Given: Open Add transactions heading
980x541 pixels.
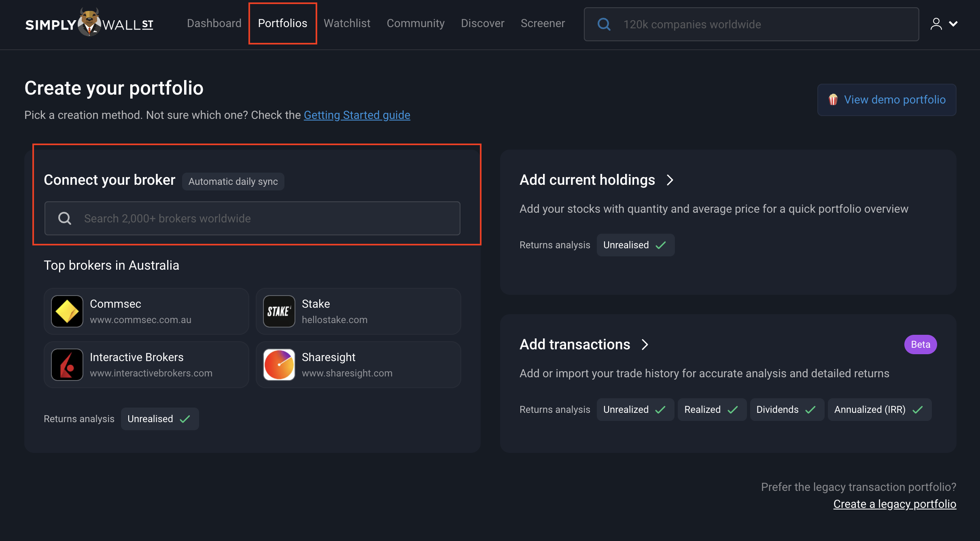Looking at the screenshot, I should coord(575,344).
